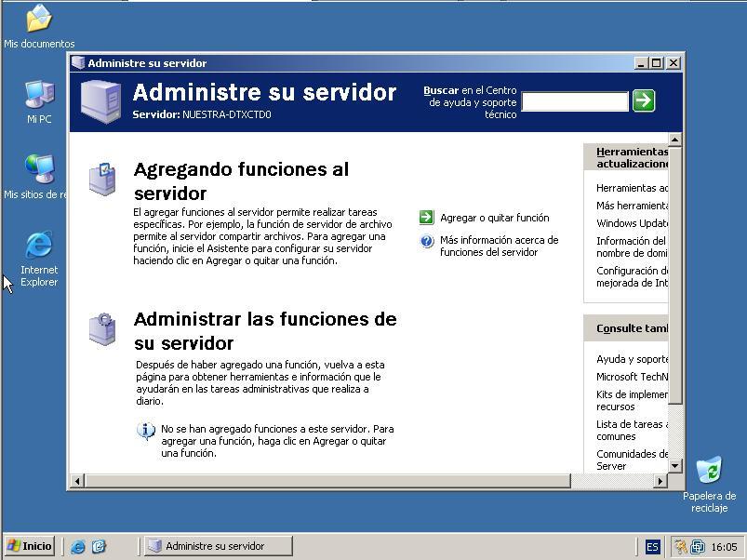The image size is (747, 560).
Task: Open Lista de tareas administrativas comunes link
Action: pyautogui.click(x=632, y=430)
